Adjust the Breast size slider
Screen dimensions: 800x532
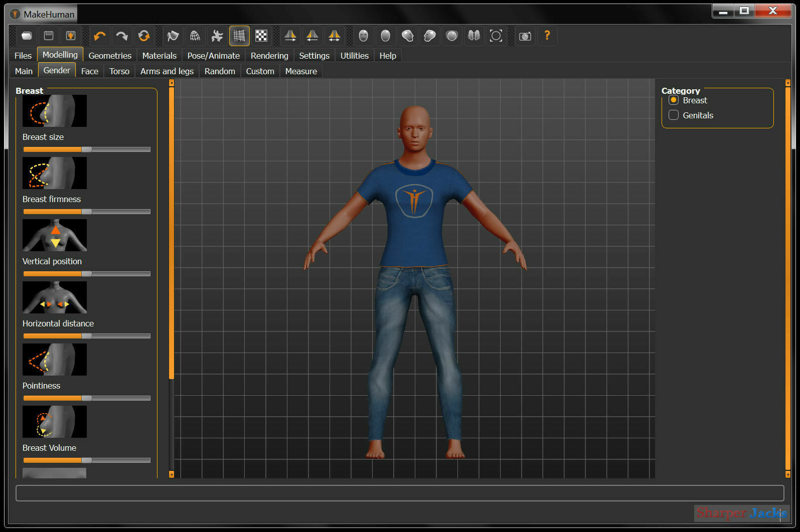click(87, 149)
